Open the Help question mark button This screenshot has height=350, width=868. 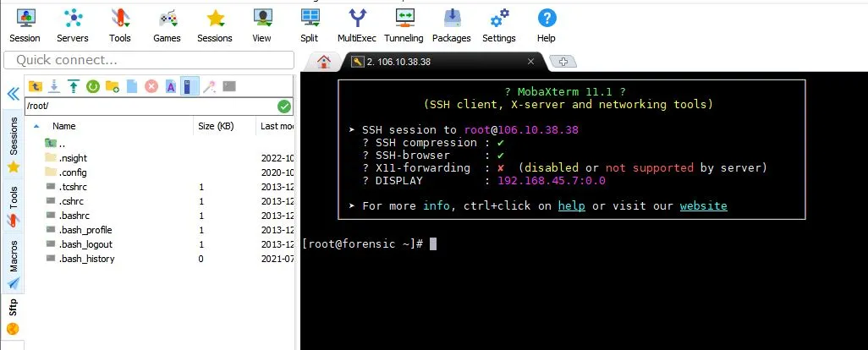click(547, 26)
